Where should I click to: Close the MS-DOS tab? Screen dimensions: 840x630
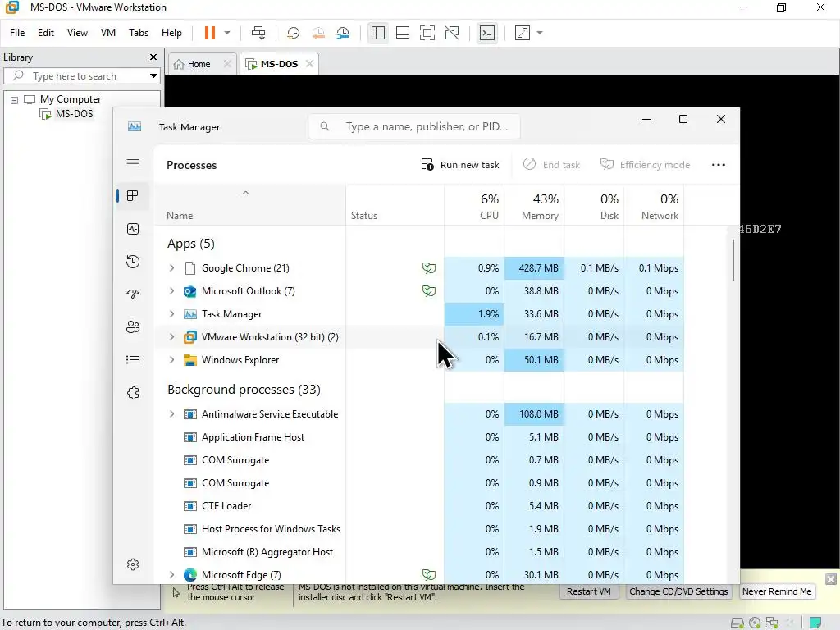click(309, 64)
